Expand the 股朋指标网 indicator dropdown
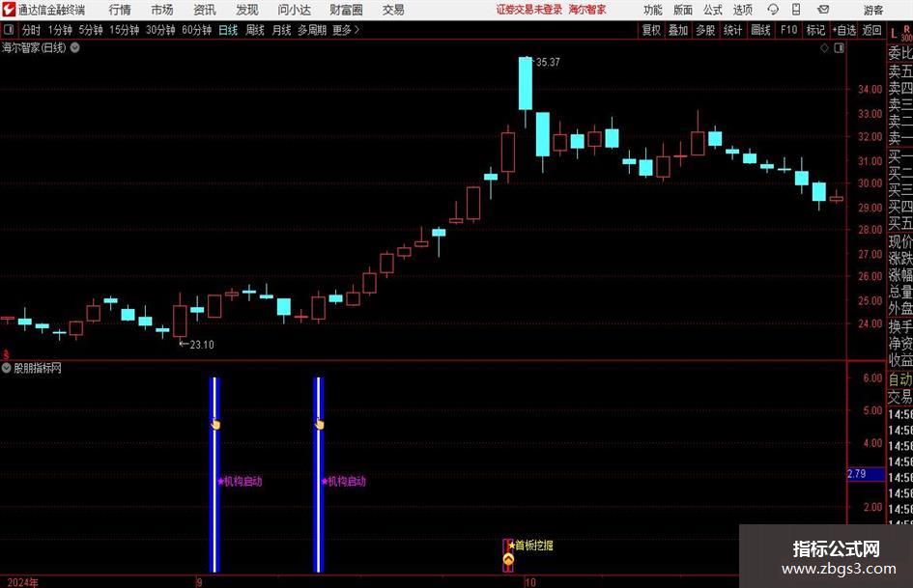This screenshot has width=913, height=588. tap(7, 368)
